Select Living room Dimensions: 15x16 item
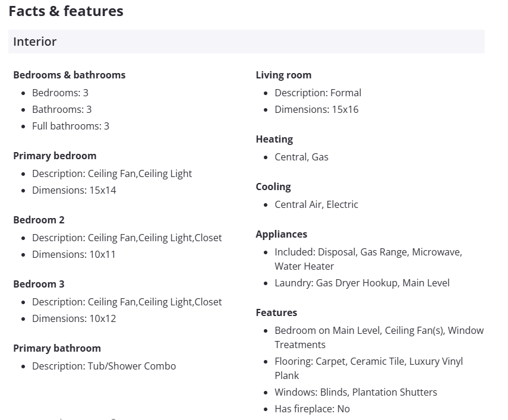 tap(317, 109)
